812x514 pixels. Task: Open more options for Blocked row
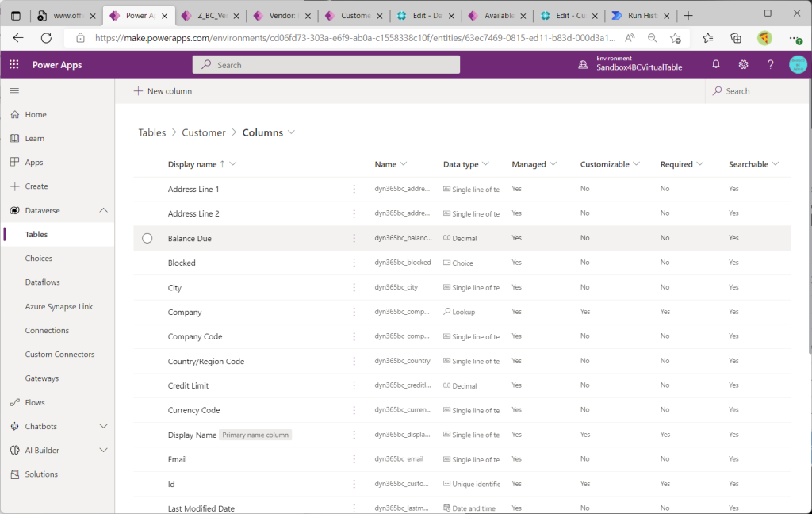[354, 263]
